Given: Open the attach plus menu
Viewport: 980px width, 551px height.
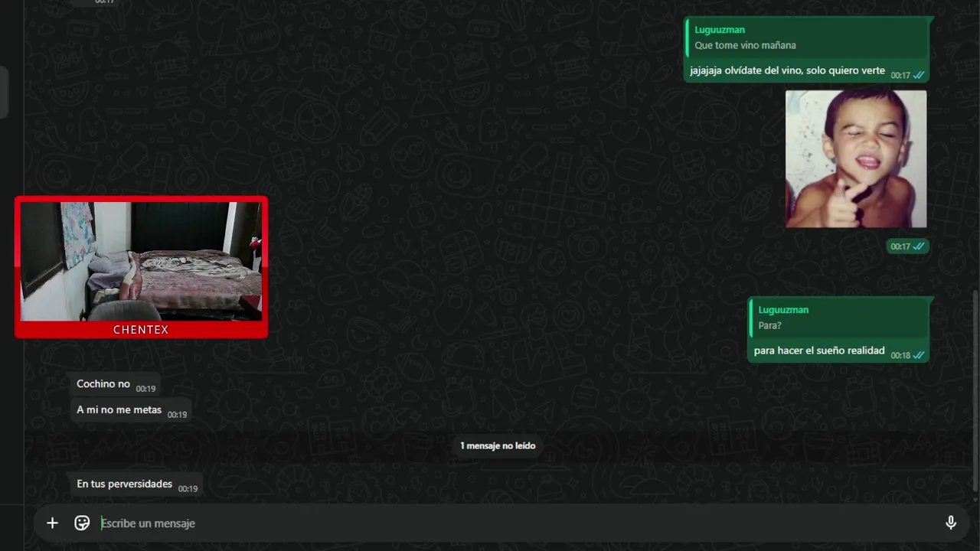Looking at the screenshot, I should coord(52,523).
